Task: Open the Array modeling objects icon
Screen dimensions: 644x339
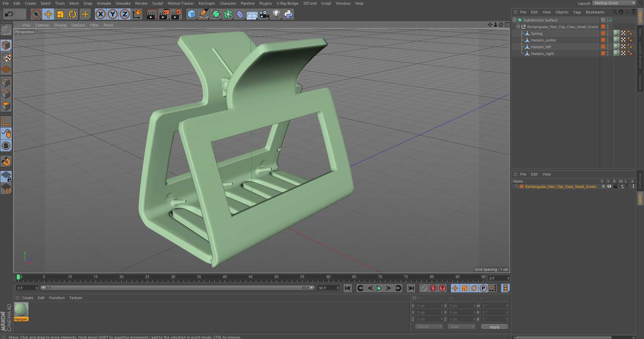Action: (228, 14)
